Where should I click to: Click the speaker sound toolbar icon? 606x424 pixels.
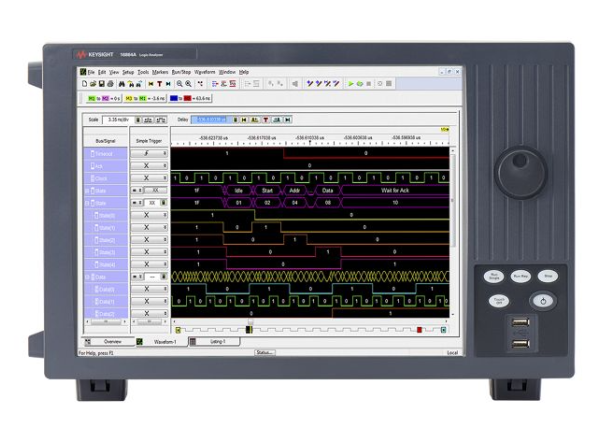[295, 83]
